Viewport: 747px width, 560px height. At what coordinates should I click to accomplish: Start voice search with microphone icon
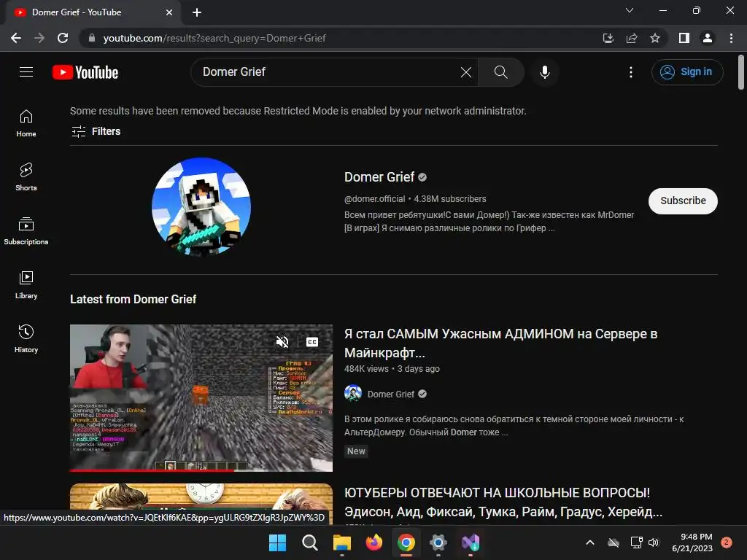click(x=545, y=72)
